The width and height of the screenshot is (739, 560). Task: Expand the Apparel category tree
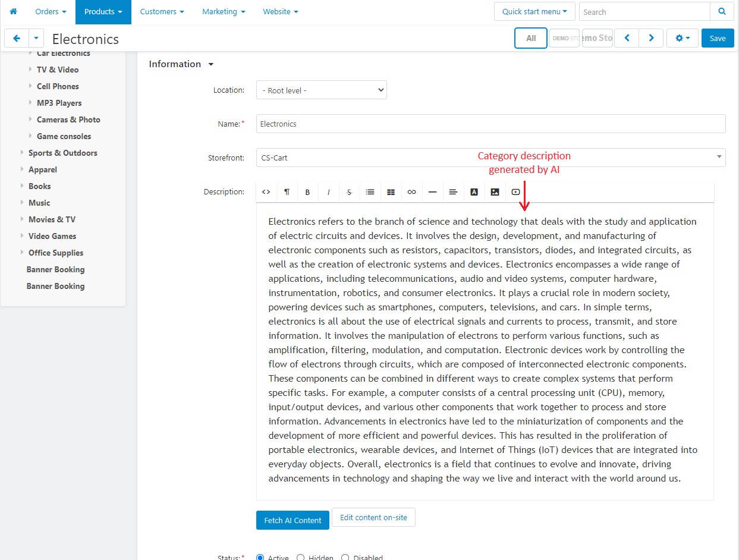[x=23, y=169]
